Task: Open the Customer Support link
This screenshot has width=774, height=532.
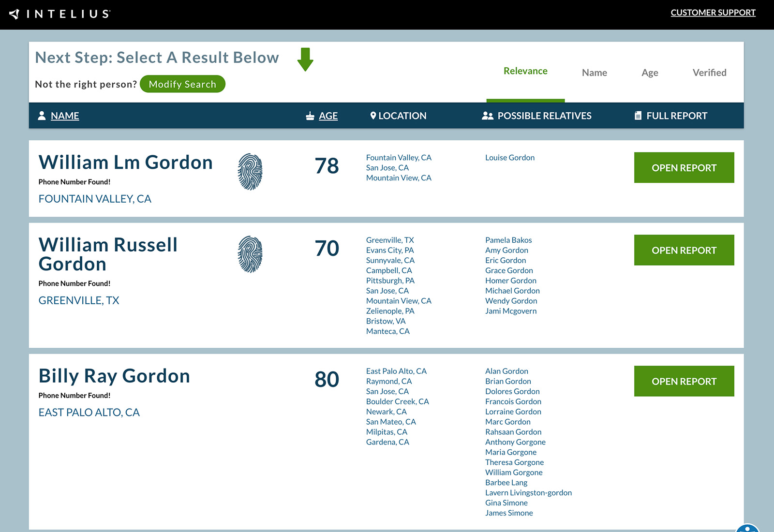Action: click(x=713, y=13)
